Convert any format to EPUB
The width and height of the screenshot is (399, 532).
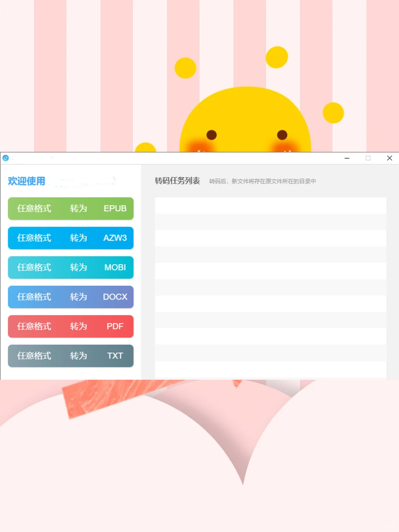pos(71,208)
